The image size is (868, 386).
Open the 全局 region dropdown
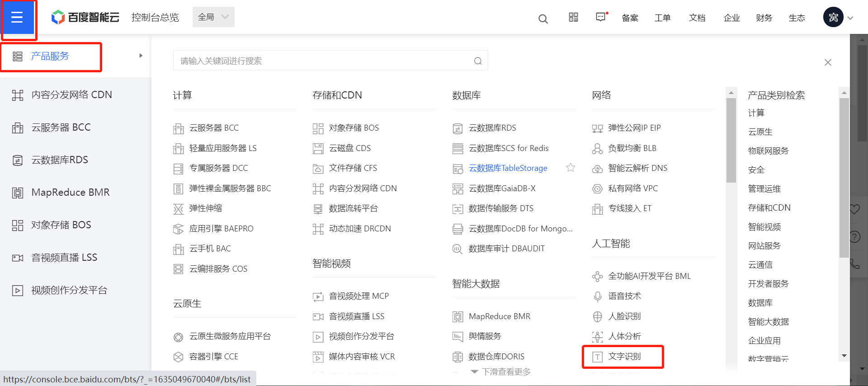[x=213, y=17]
